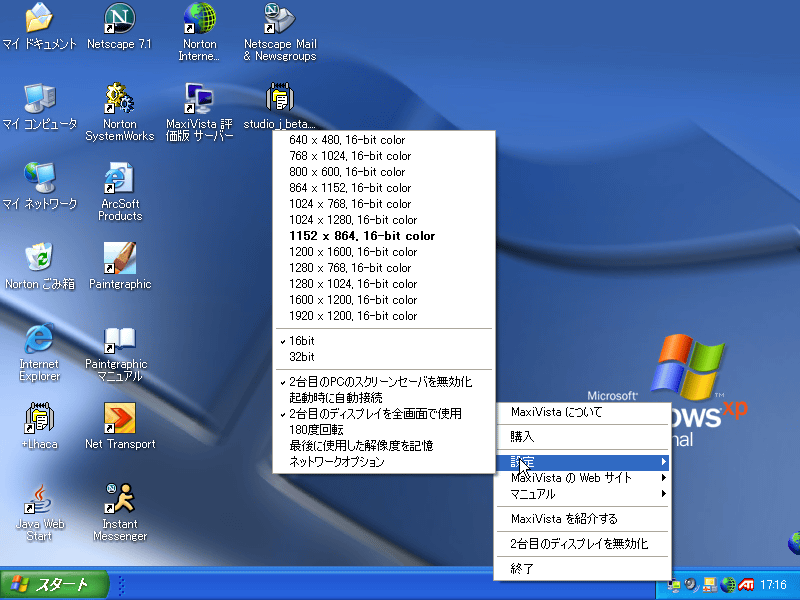
Task: Select 1024 x 1280, 16-bit color resolution
Action: point(384,220)
